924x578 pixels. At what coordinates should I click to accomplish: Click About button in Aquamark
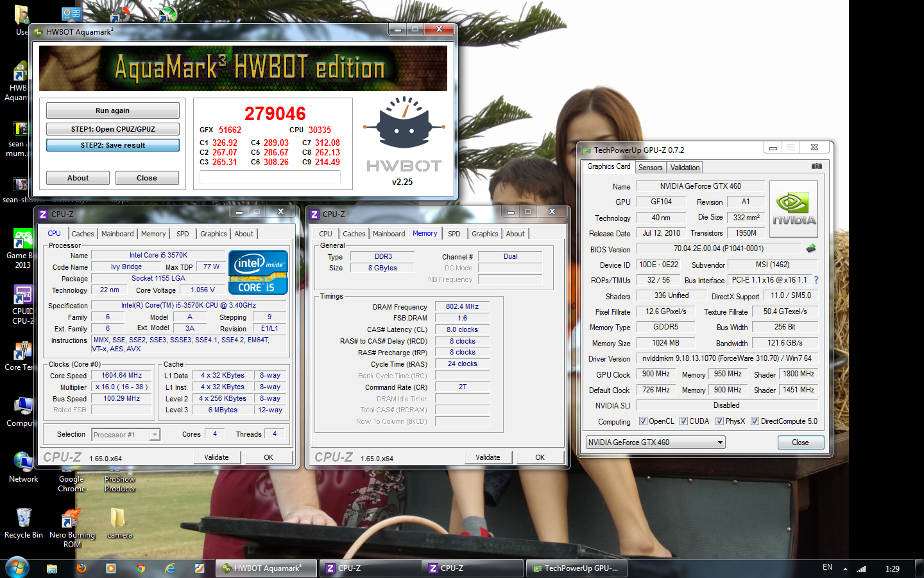(x=78, y=178)
